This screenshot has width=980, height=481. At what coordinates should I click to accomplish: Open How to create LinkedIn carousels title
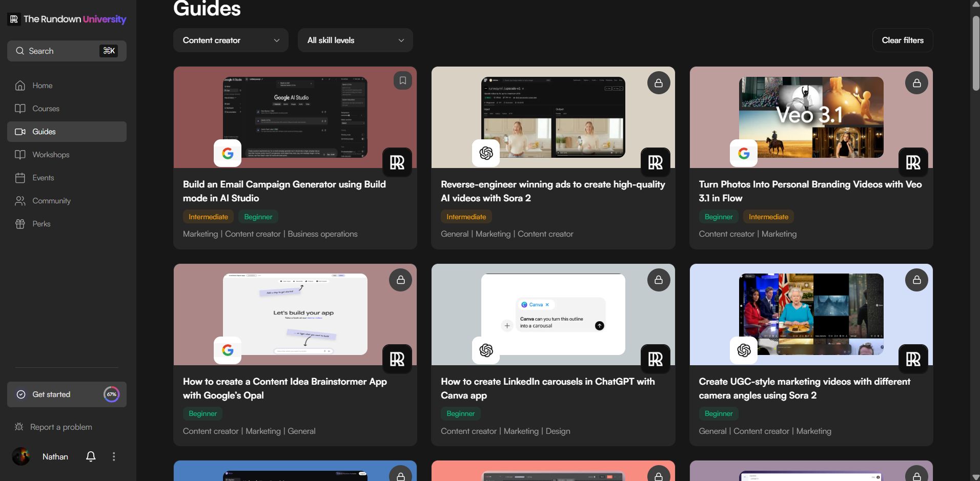(x=548, y=388)
